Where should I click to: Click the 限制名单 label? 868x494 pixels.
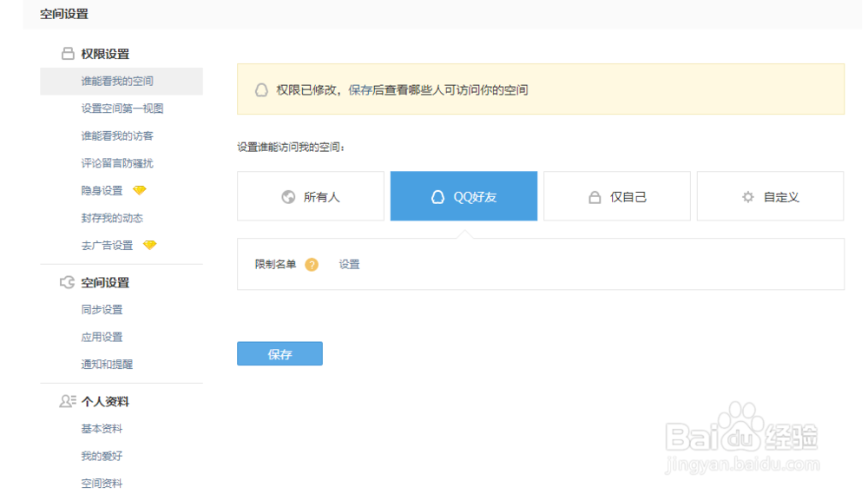click(x=276, y=265)
